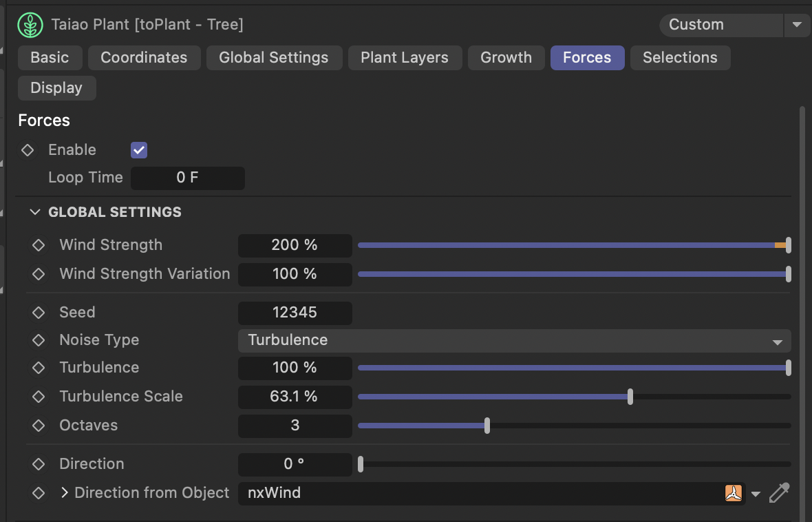Toggle keyframe diamond for Wind Strength Variation
Viewport: 812px width, 522px height.
point(39,273)
